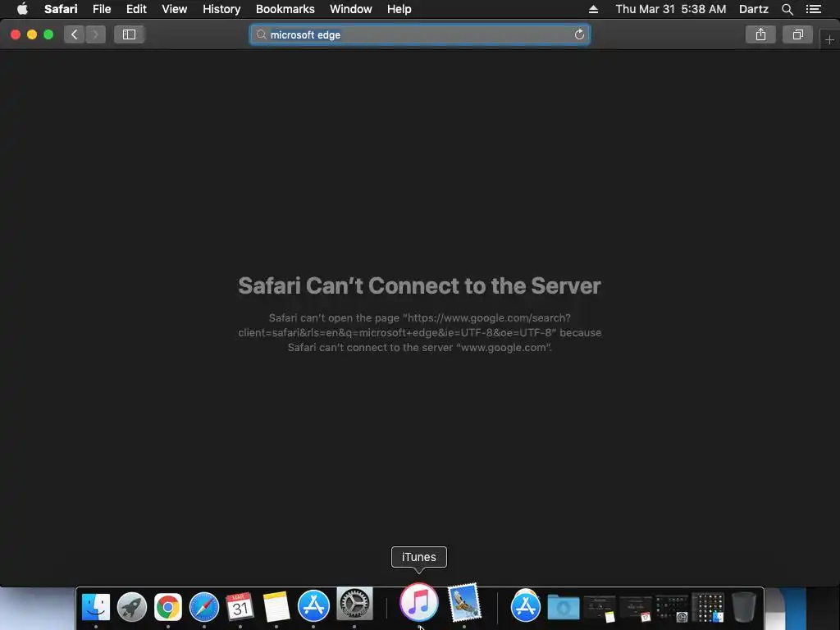This screenshot has height=630, width=840.
Task: Click the Safari compass icon in the Dock
Action: point(204,608)
